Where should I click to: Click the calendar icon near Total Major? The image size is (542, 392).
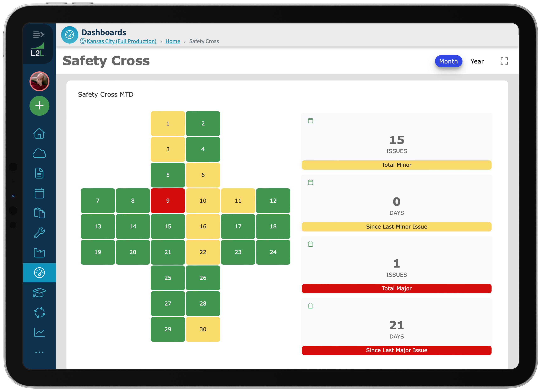[310, 244]
